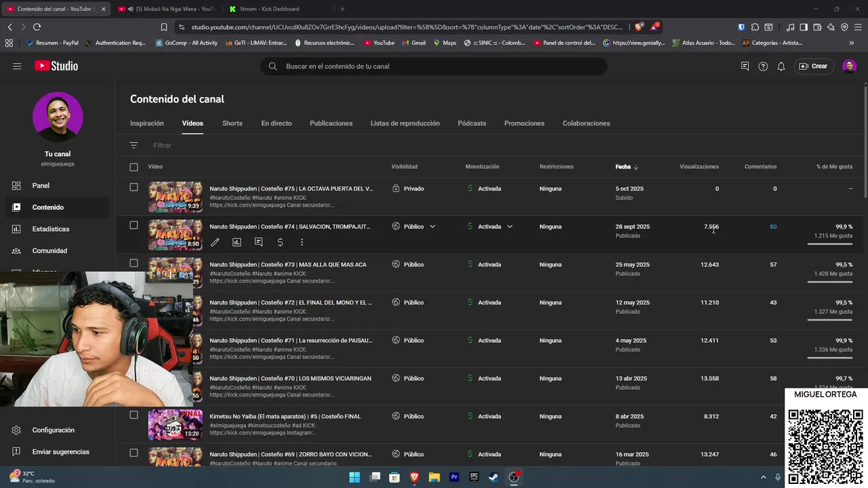Open comments icon for video #74
Image resolution: width=868 pixels, height=488 pixels.
click(258, 242)
